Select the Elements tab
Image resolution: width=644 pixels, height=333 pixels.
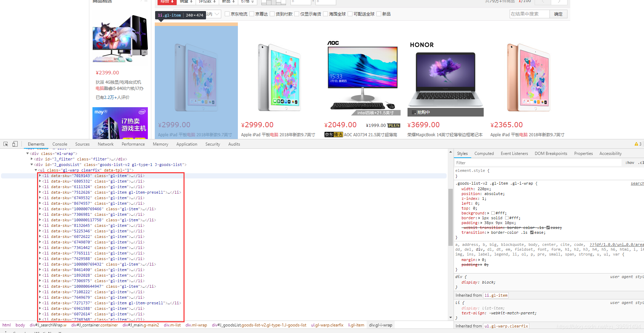36,144
